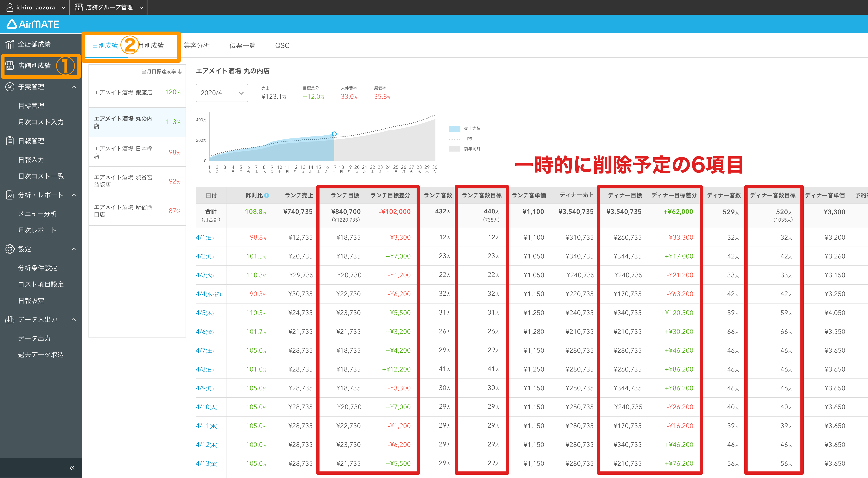
Task: Expand the 店舗グループ管理 dropdown chevron
Action: point(141,8)
